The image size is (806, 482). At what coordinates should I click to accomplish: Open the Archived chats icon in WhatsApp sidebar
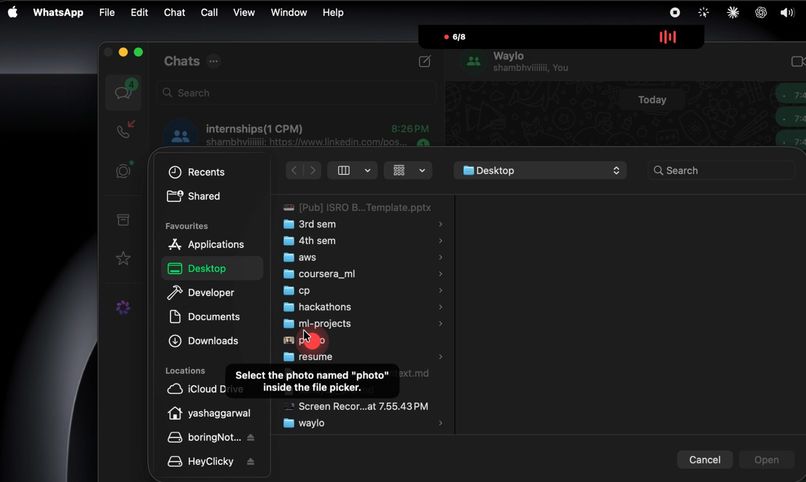pos(123,219)
